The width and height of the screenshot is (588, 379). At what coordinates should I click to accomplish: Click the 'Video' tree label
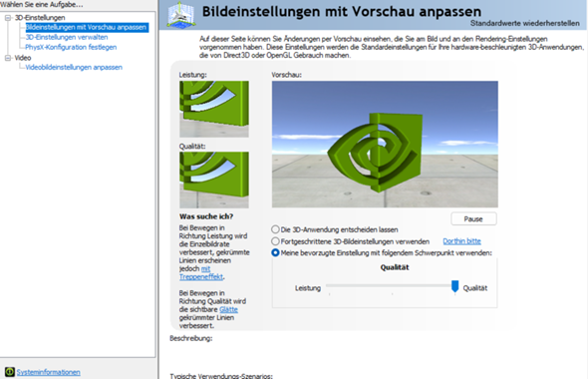[23, 58]
